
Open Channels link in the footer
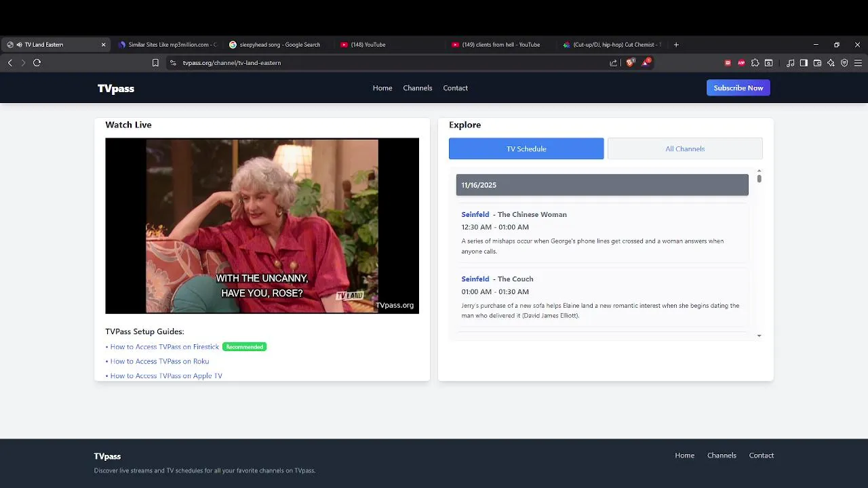[722, 455]
